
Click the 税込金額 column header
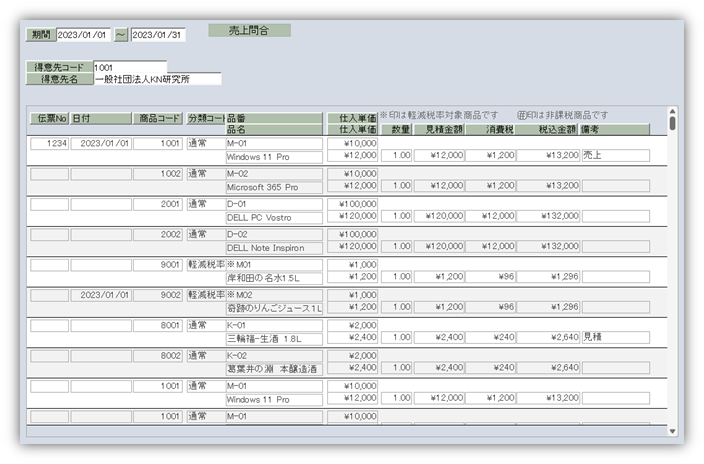tap(548, 130)
